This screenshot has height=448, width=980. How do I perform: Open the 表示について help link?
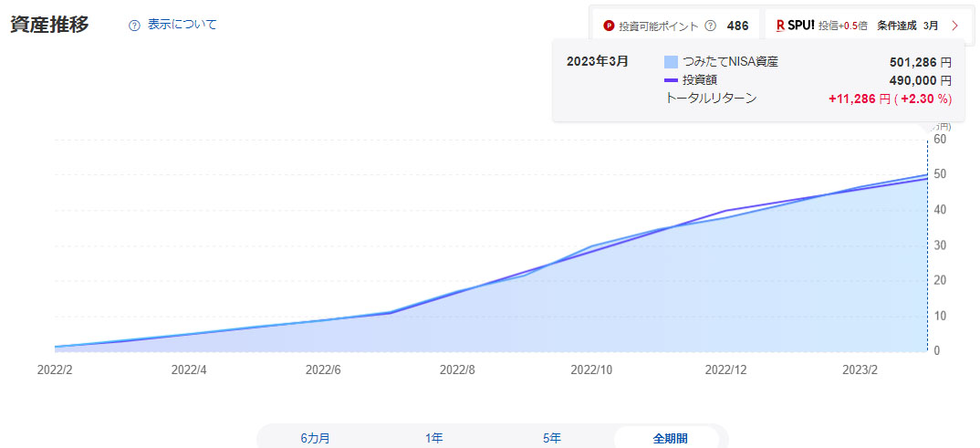(182, 25)
